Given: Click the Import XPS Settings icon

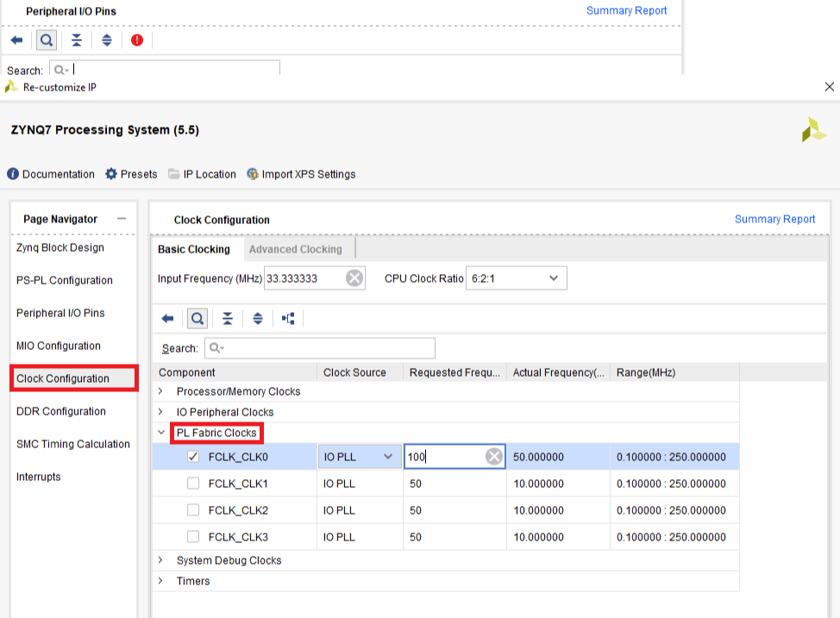Looking at the screenshot, I should [253, 174].
